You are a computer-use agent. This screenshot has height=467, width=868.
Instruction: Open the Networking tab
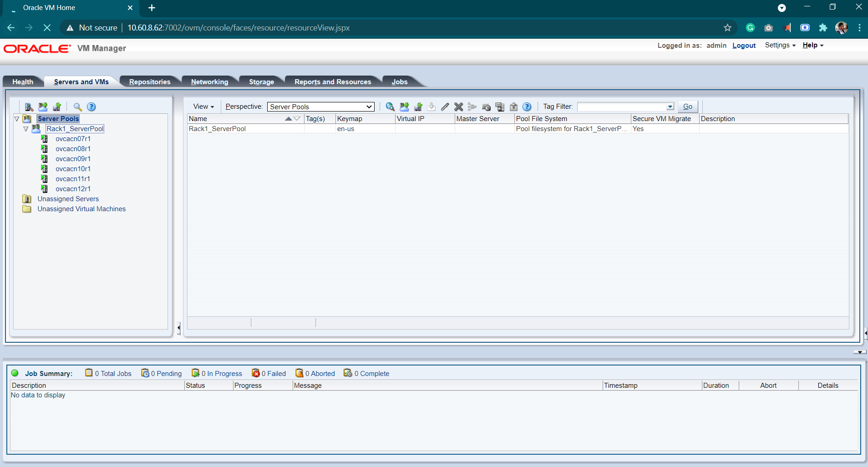coord(209,82)
